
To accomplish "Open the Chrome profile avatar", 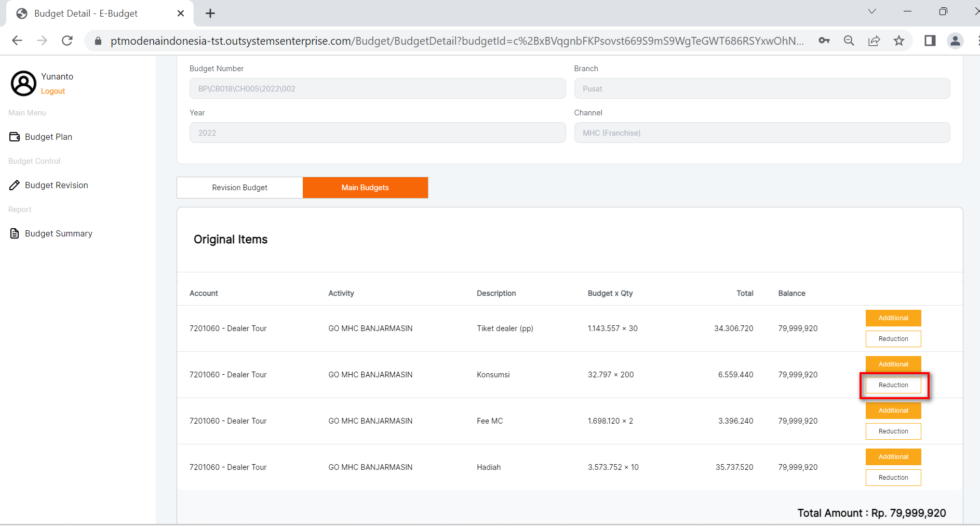I will tap(955, 41).
